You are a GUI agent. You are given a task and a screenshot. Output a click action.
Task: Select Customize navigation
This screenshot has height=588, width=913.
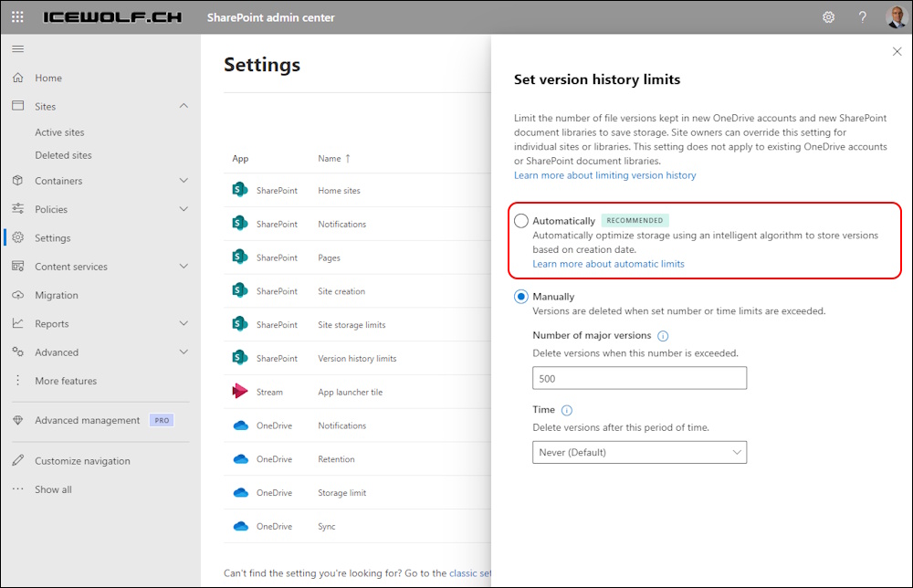pos(82,461)
